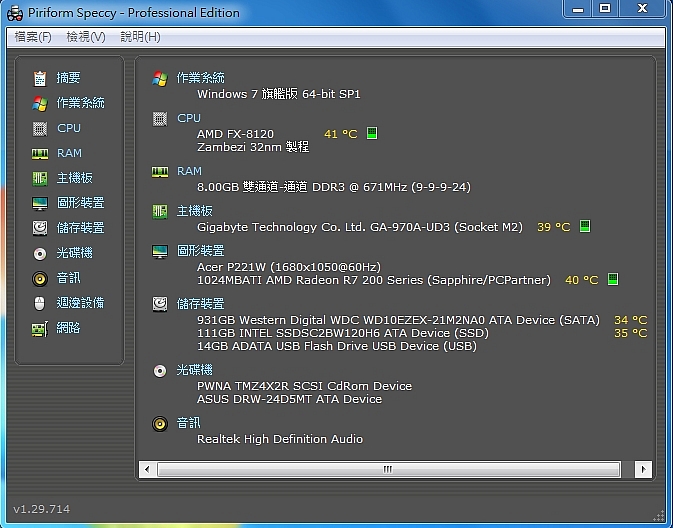Image resolution: width=673 pixels, height=528 pixels.
Task: Click the version number v1.29.714
Action: (x=42, y=509)
